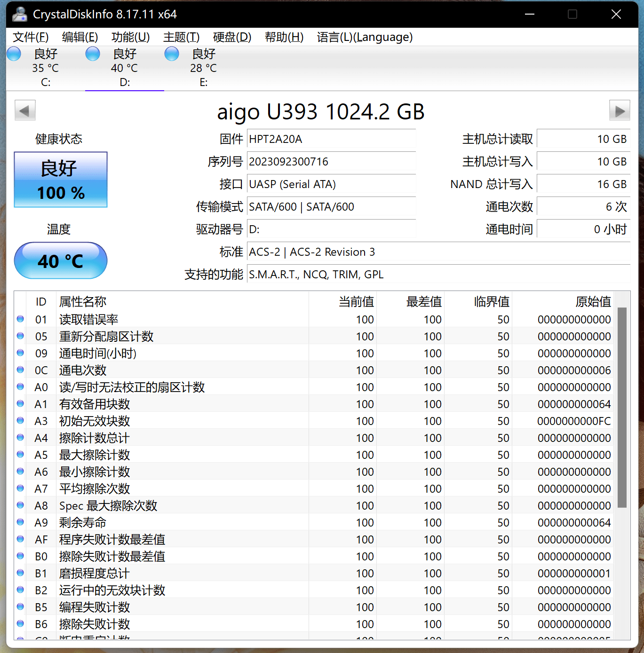Open the 主题(T) menu
This screenshot has width=644, height=653.
[181, 37]
